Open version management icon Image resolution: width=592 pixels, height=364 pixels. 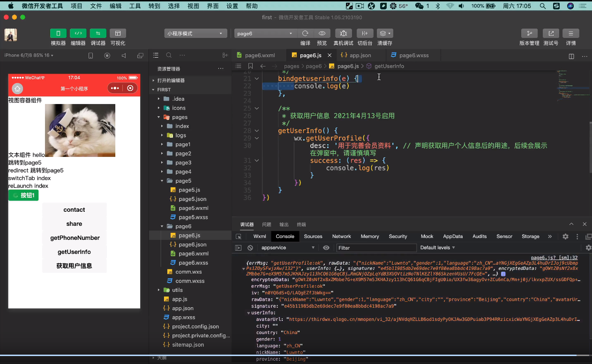coord(529,33)
